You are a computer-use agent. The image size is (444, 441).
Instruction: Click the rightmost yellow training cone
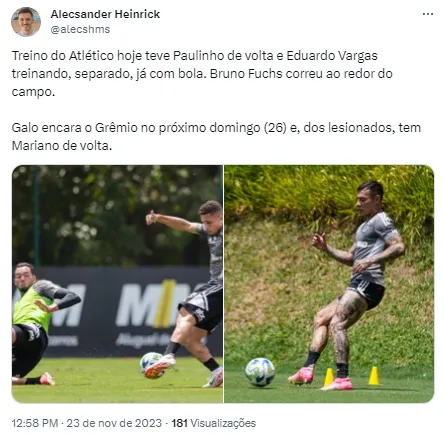374,376
